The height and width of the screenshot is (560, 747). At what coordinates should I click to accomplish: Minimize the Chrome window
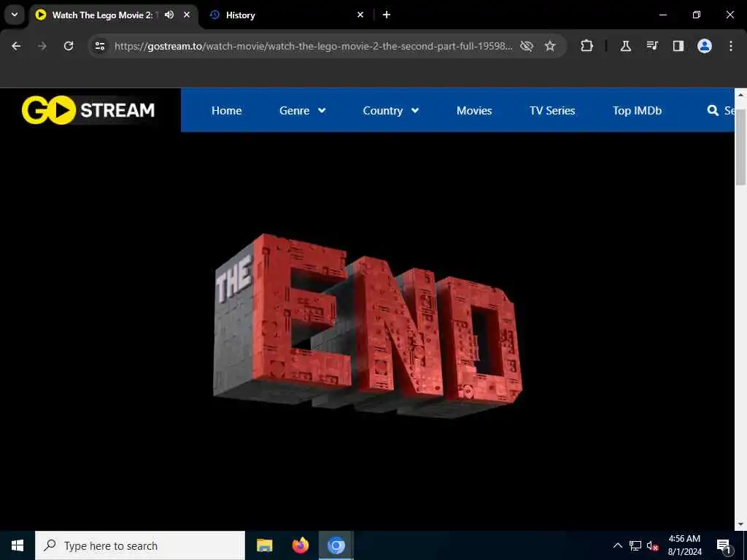pos(662,15)
